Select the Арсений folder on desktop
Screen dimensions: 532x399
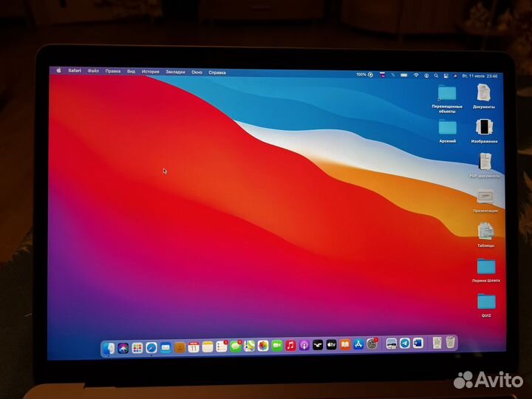[x=448, y=132]
